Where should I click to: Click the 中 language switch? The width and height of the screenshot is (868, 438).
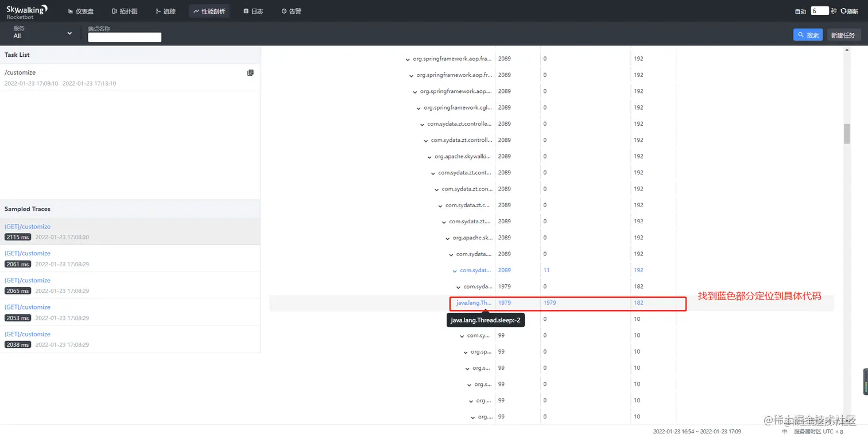[785, 432]
